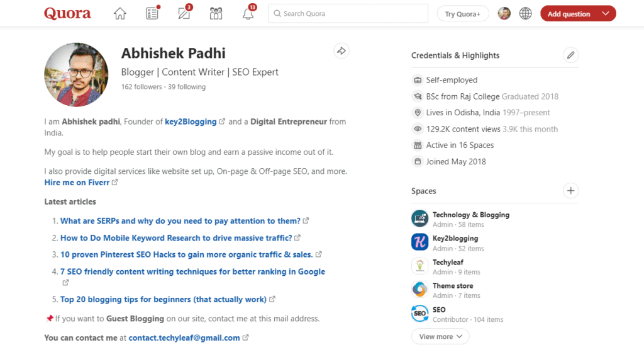Open SEO space icon

point(419,313)
